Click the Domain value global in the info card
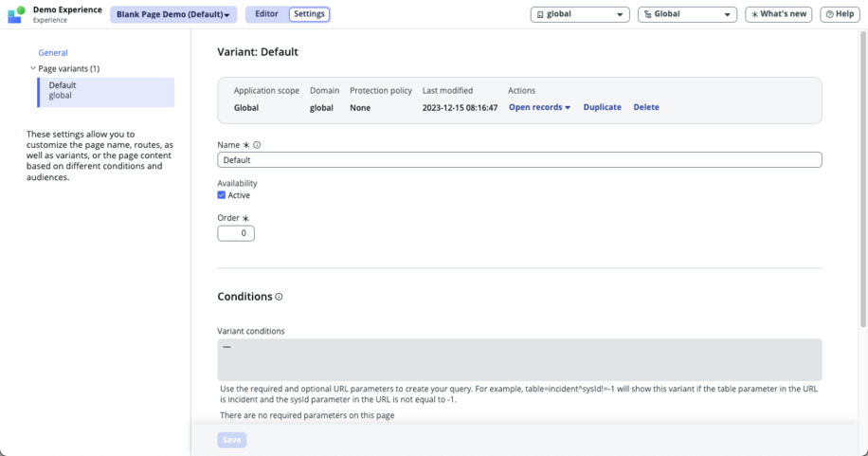868x456 pixels. 321,108
